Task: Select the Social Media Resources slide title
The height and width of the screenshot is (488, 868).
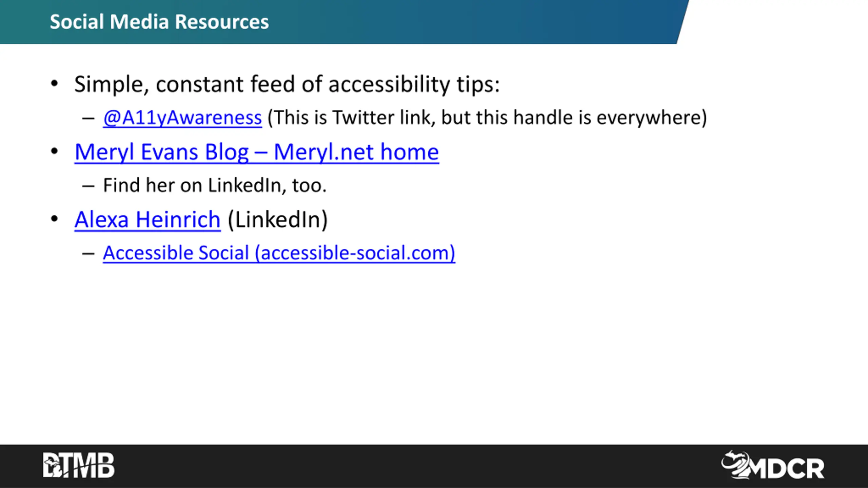Action: tap(159, 22)
